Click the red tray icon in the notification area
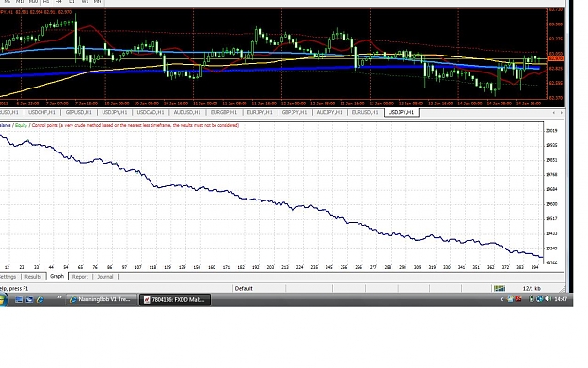Viewport: 588px width, 368px height. 518,299
